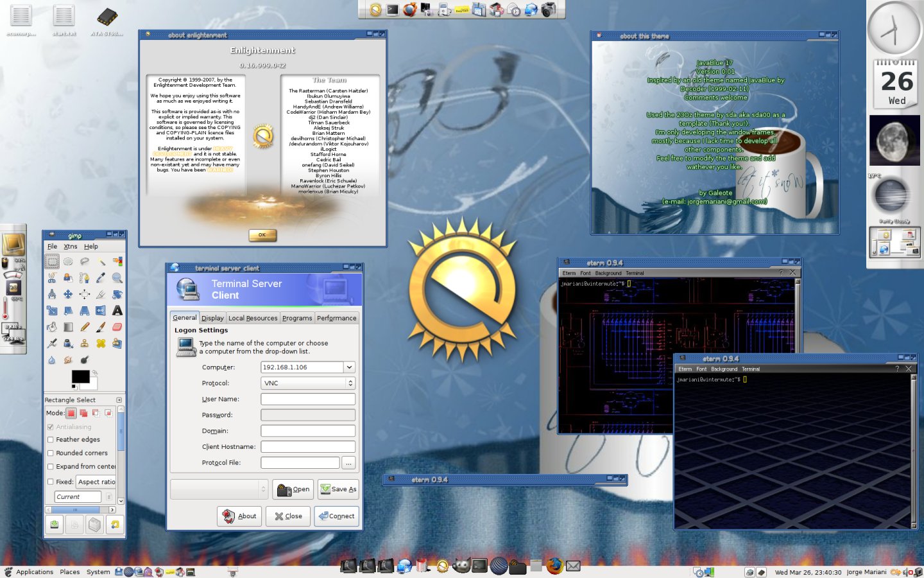Activate the Paths pen tool in GIMP

[x=84, y=278]
